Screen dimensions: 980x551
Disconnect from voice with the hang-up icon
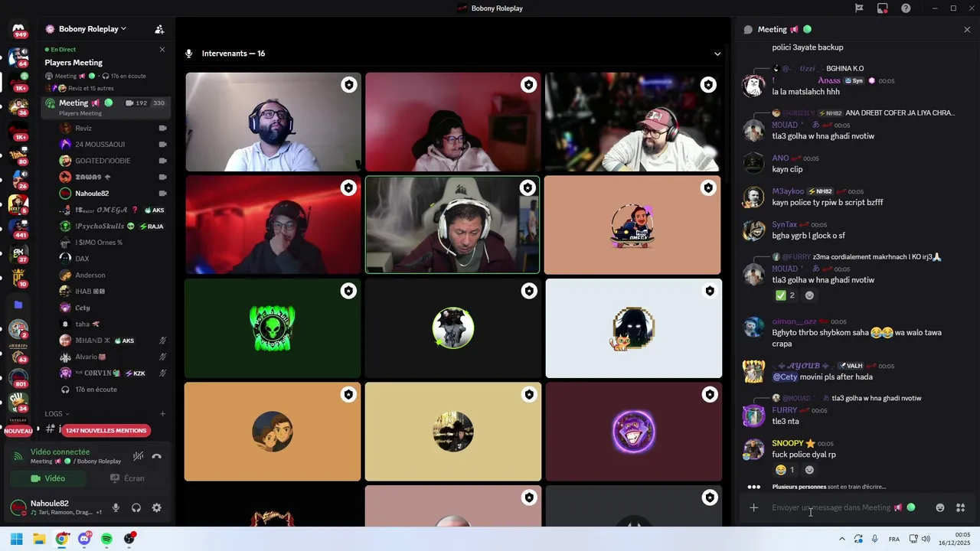click(157, 456)
